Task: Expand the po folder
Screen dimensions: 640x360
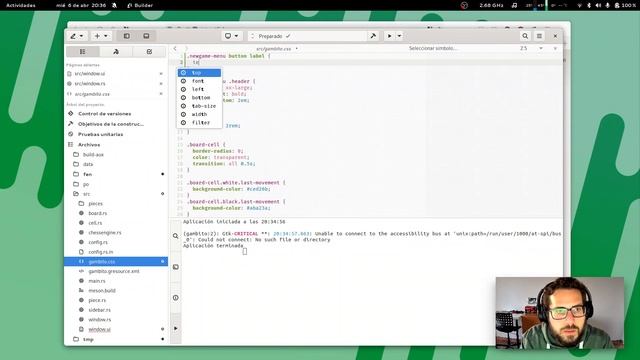Action: 86,184
